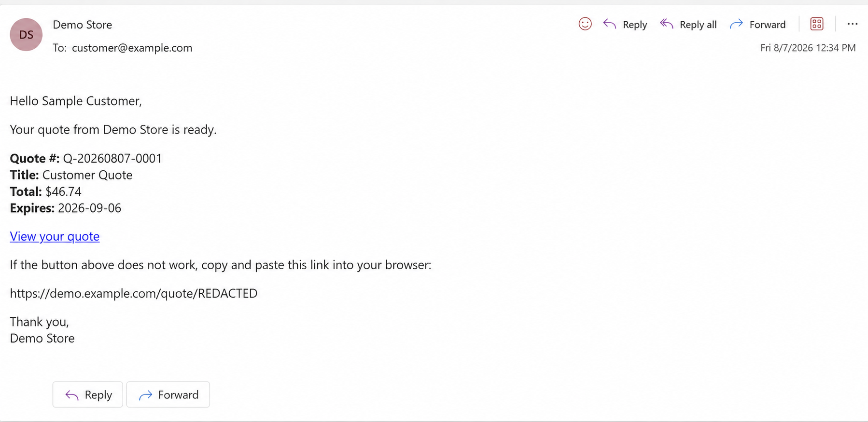
Task: Open the apps grid icon
Action: tap(817, 24)
